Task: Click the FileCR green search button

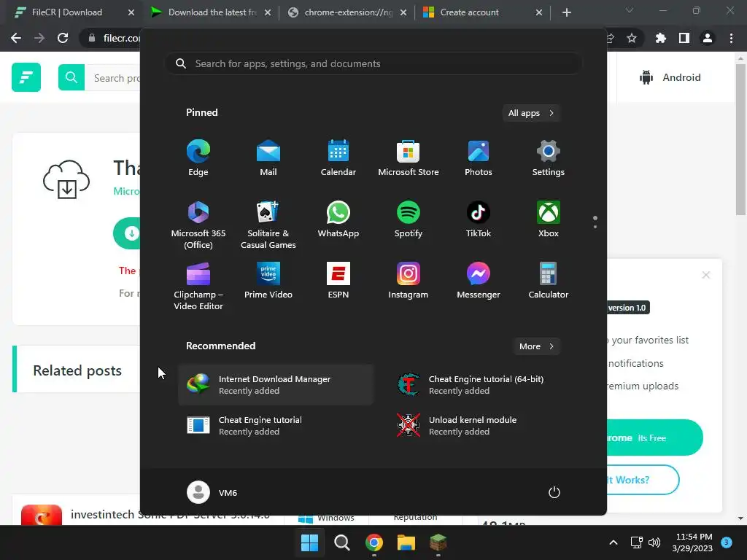Action: [x=71, y=77]
